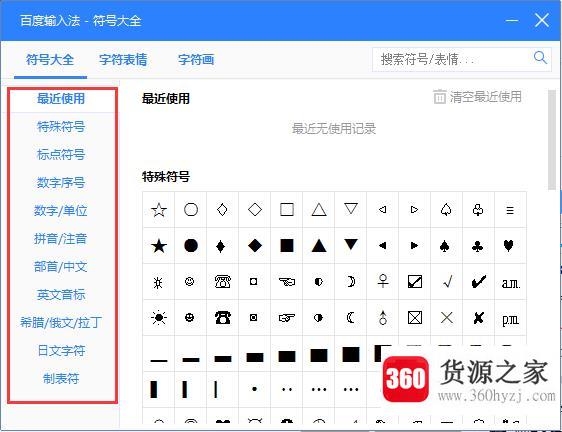The height and width of the screenshot is (432, 562).
Task: Pick the crossed box symbol
Action: pyautogui.click(x=415, y=318)
